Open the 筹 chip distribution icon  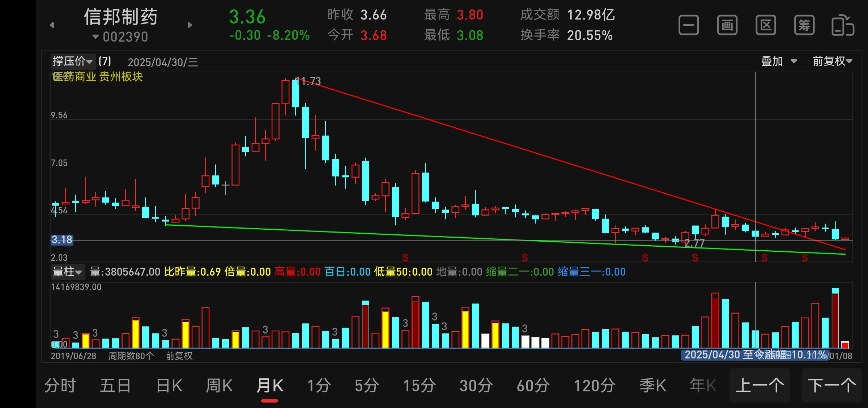pos(804,25)
